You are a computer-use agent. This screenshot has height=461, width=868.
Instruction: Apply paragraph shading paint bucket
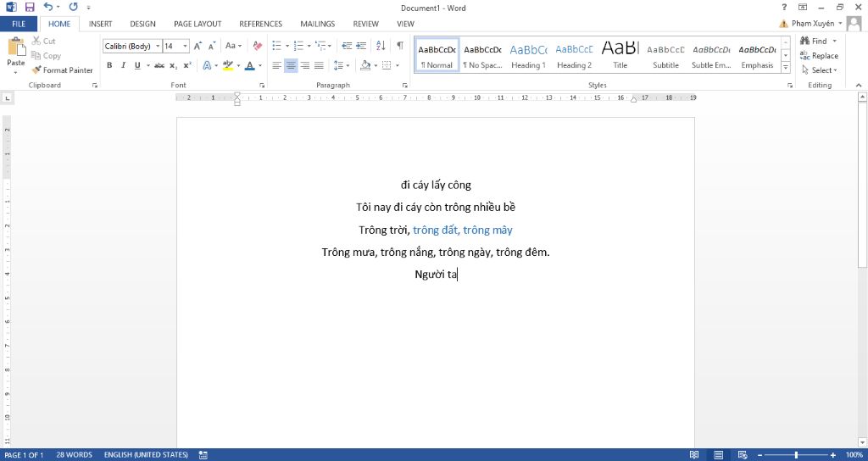coord(364,65)
